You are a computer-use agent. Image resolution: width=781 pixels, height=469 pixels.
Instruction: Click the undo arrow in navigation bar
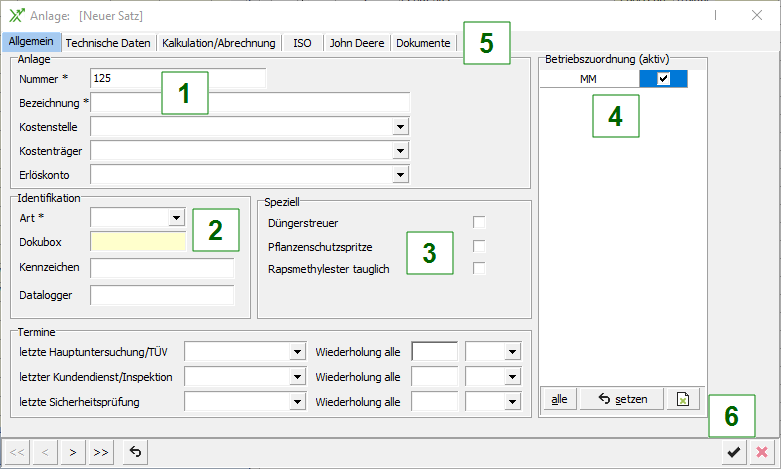pos(135,453)
